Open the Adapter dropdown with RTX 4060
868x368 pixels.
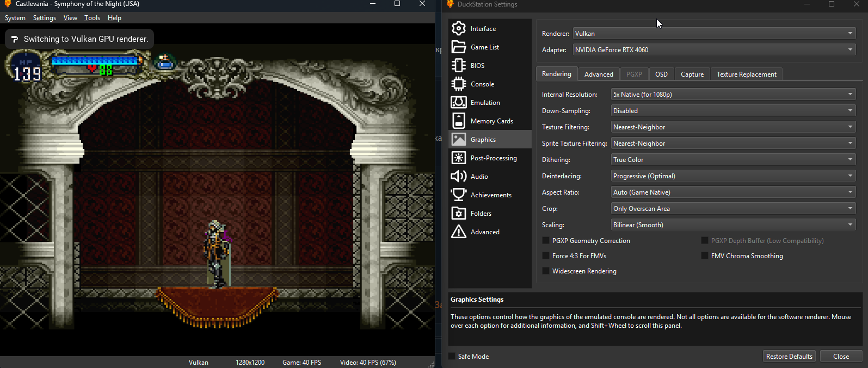tap(714, 49)
